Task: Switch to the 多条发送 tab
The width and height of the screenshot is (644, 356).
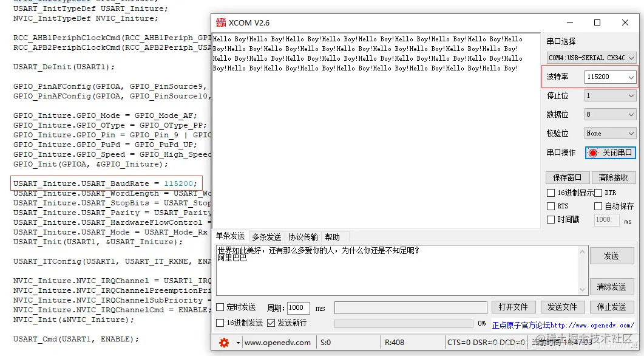Action: [266, 237]
